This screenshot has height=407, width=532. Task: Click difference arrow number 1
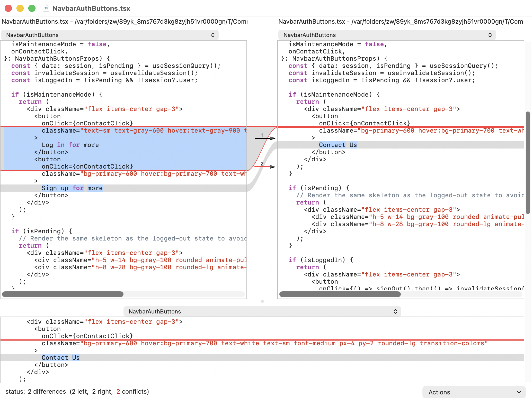pos(265,138)
